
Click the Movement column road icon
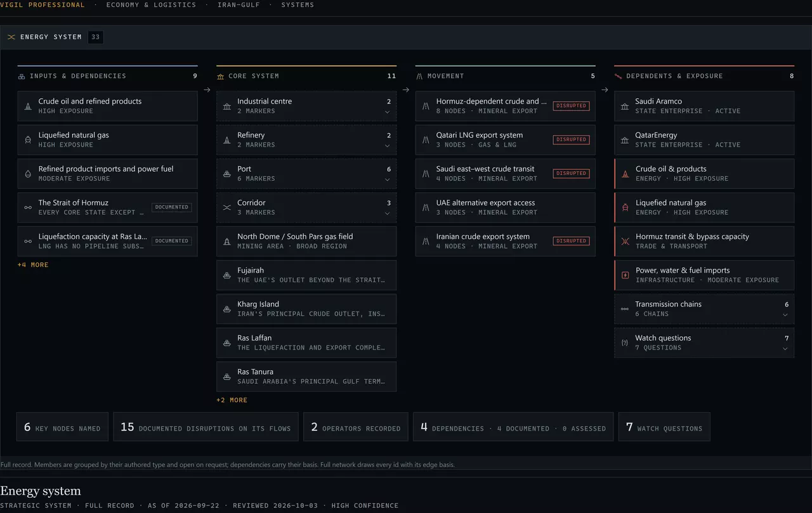pos(419,76)
